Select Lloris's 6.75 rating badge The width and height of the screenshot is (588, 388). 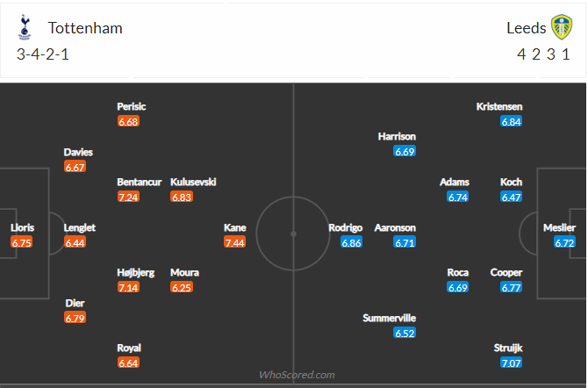[21, 242]
